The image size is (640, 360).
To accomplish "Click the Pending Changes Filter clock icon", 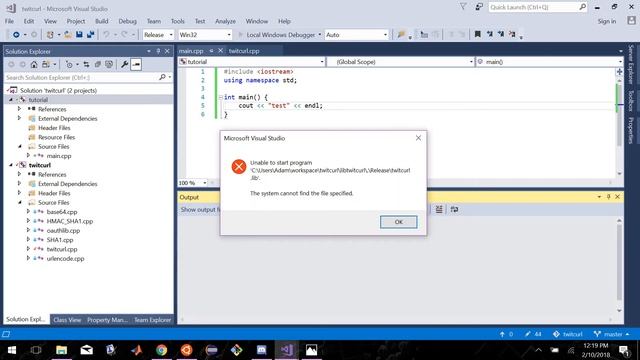I will click(x=69, y=64).
